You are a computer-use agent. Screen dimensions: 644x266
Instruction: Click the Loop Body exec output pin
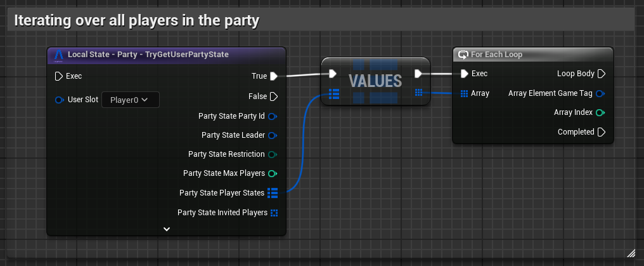pos(601,74)
